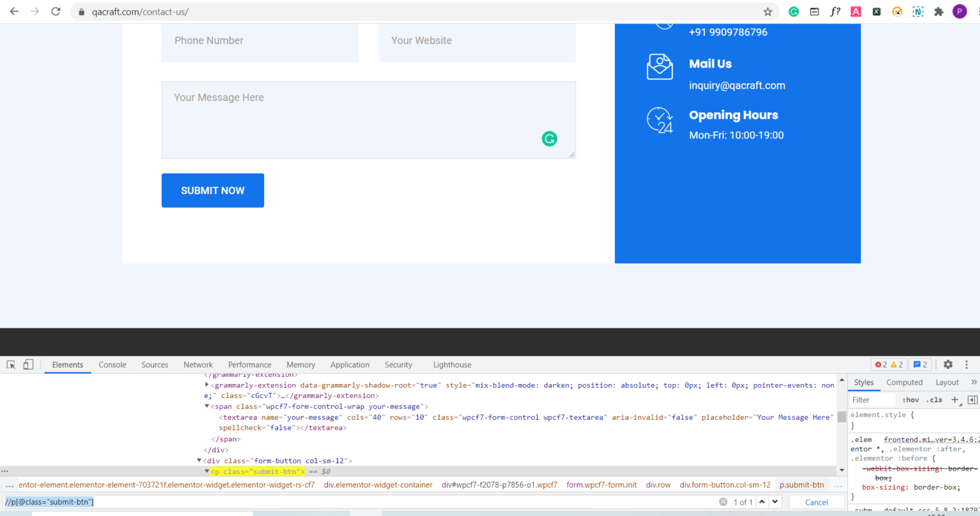
Task: Reload the page
Action: (x=56, y=11)
